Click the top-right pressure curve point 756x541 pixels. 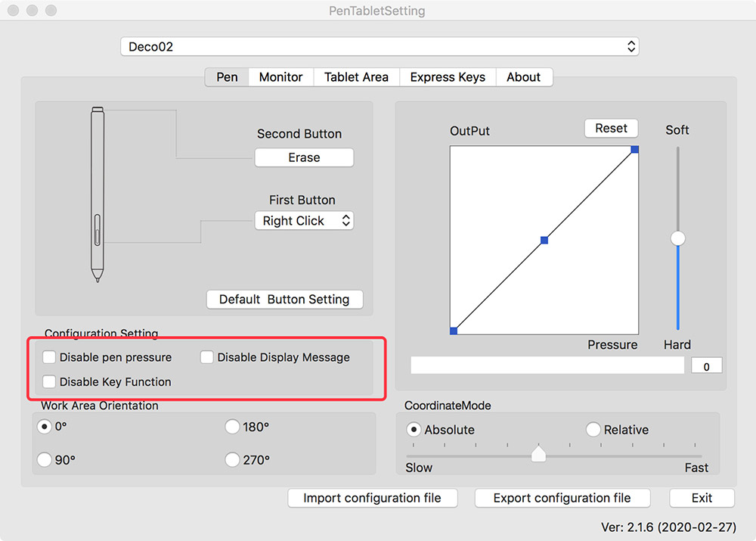(x=635, y=150)
